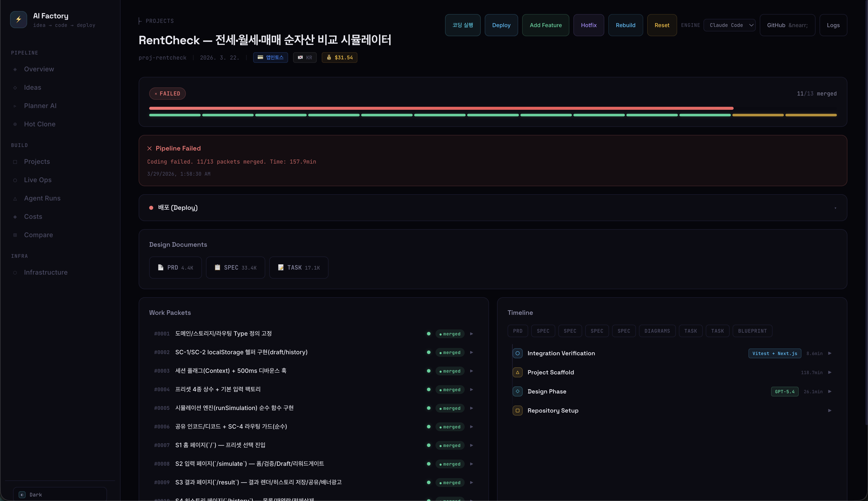Open the SPEC clipboard document icon

217,267
